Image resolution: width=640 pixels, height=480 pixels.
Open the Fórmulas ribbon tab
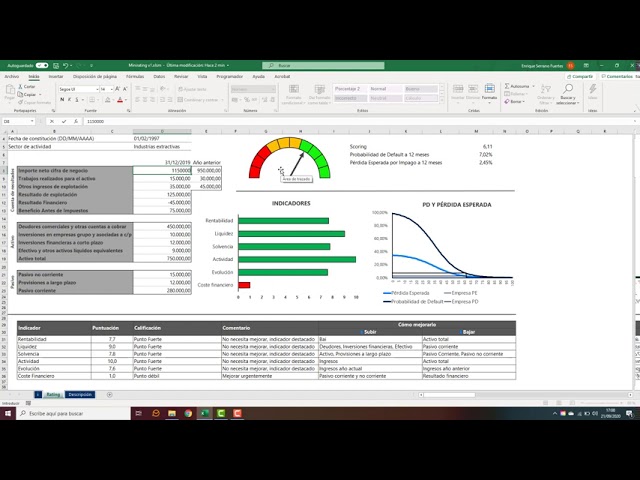(135, 76)
